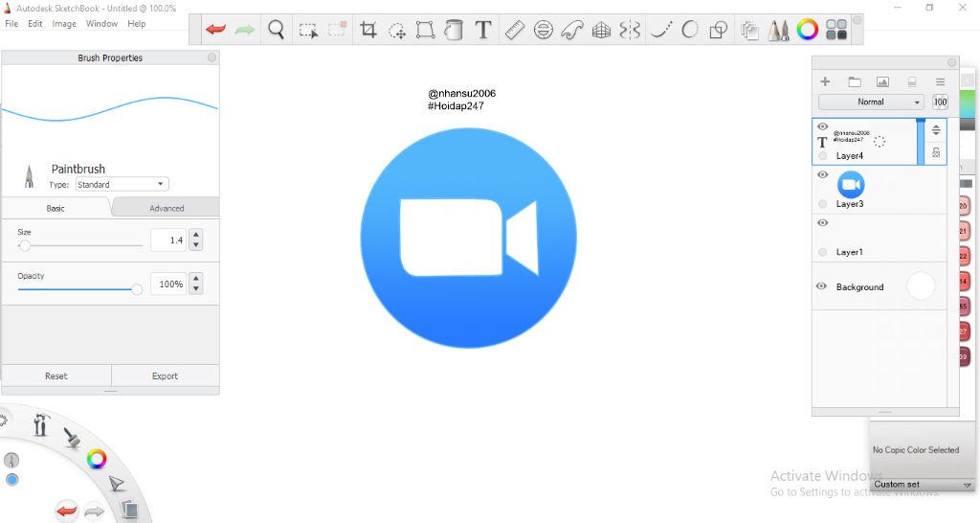Enable the French Curve tool
This screenshot has height=523, width=980.
pyautogui.click(x=572, y=30)
